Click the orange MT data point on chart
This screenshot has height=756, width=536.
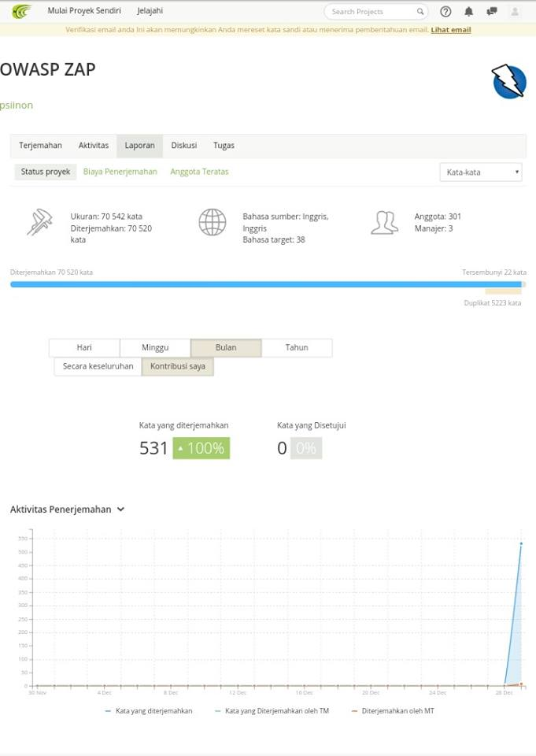pyautogui.click(x=521, y=684)
